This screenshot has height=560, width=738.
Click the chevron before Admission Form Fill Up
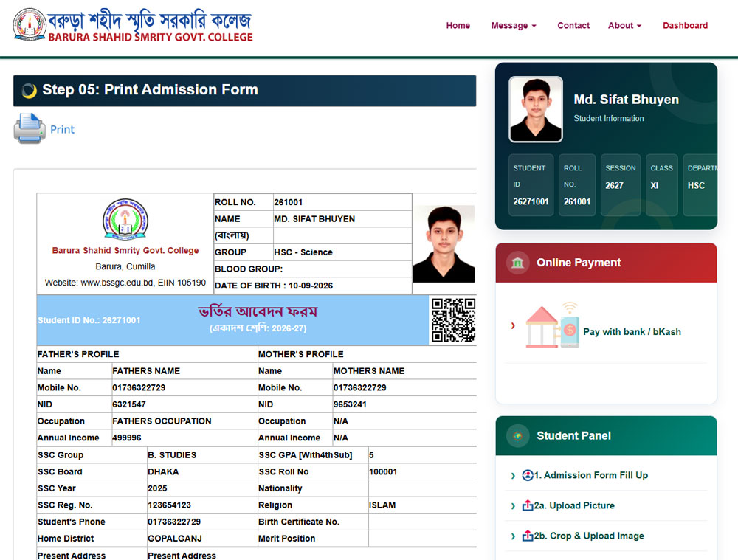(x=513, y=476)
